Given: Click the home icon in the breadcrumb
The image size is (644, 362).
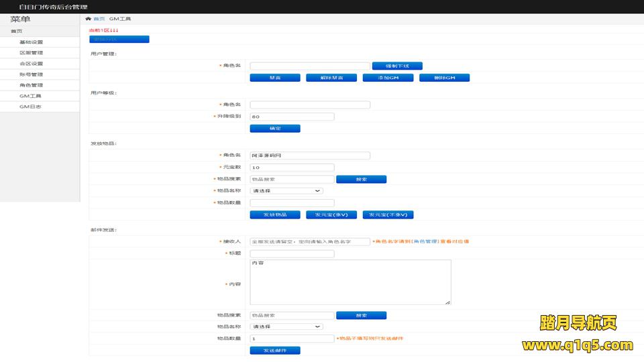Looking at the screenshot, I should click(89, 19).
